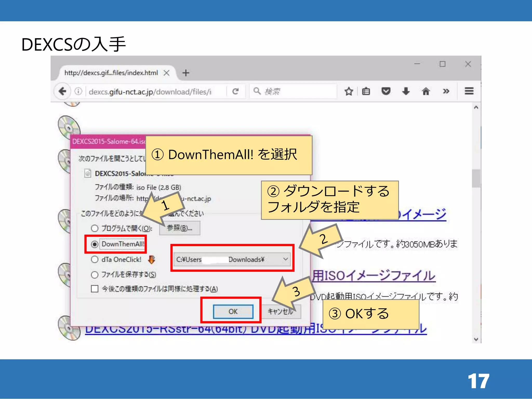Screen dimensions: 532x399
Task: Bookmark this page with the star icon
Action: 349,91
